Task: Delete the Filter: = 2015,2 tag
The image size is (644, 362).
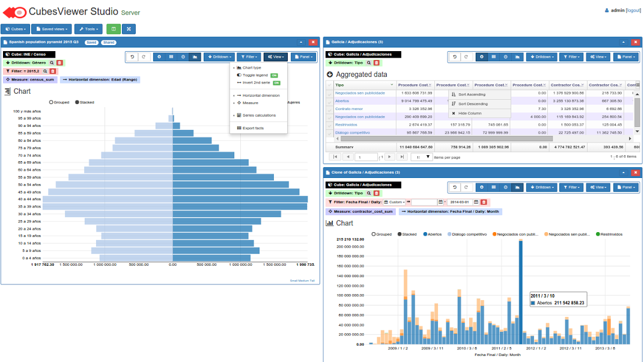Action: tap(53, 71)
